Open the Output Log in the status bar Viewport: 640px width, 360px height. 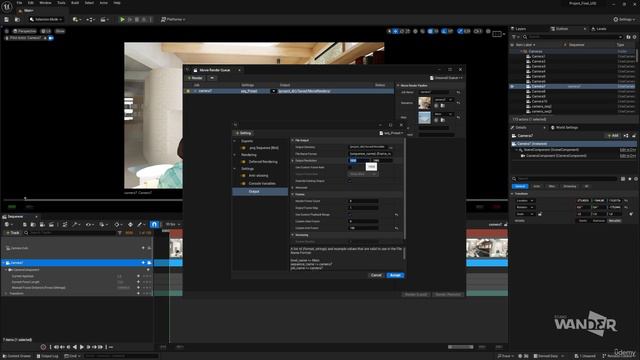pyautogui.click(x=47, y=356)
